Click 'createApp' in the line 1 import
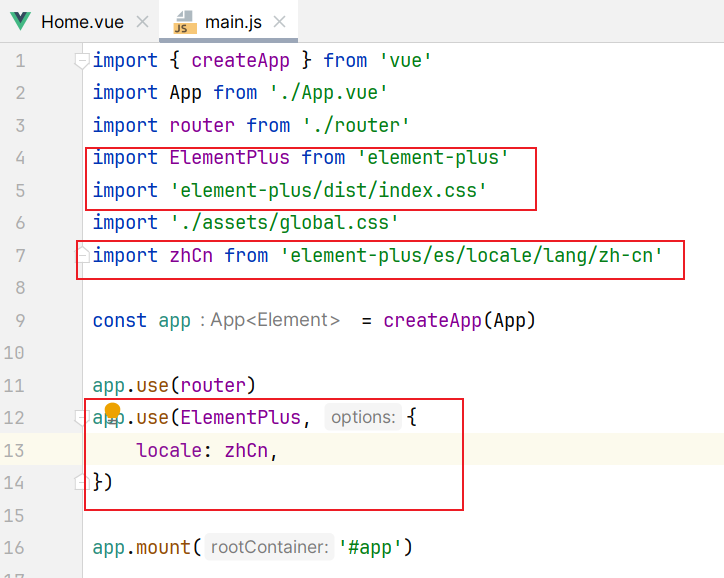724x578 pixels. pyautogui.click(x=241, y=60)
